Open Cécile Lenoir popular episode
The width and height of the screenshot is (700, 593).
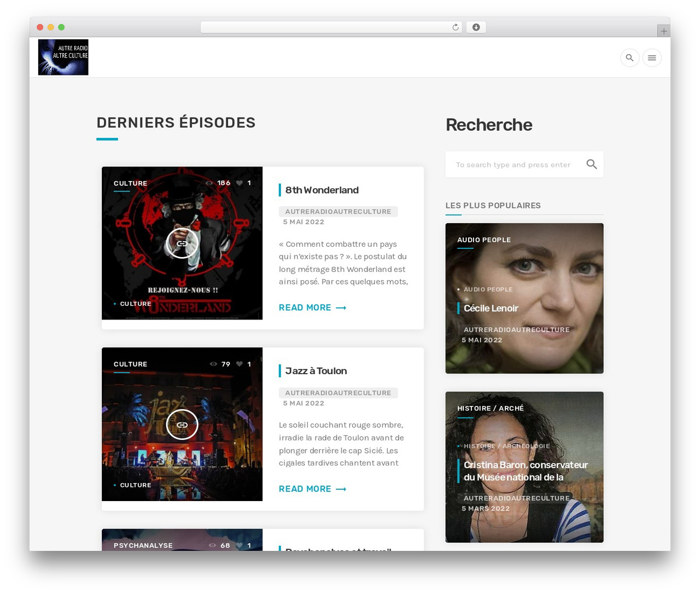coord(491,309)
